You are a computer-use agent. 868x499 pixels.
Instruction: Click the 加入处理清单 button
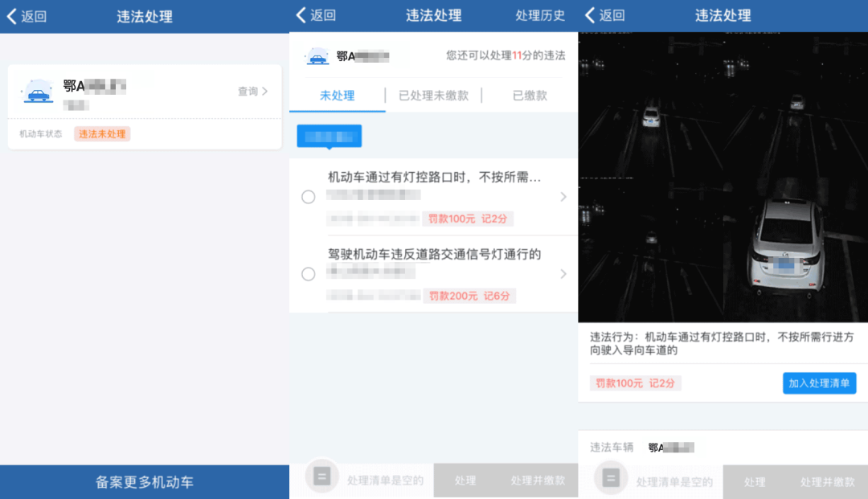(819, 383)
